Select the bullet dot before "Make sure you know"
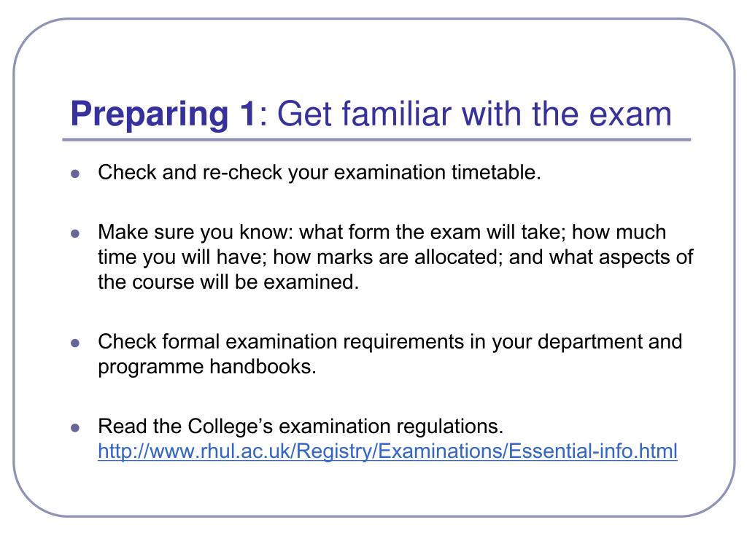 point(75,233)
